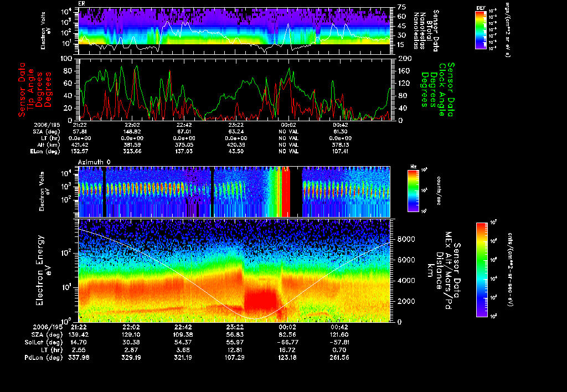This screenshot has height=392, width=567.
Task: Click the Azimuth 0 spectrogram panel
Action: pos(234,192)
